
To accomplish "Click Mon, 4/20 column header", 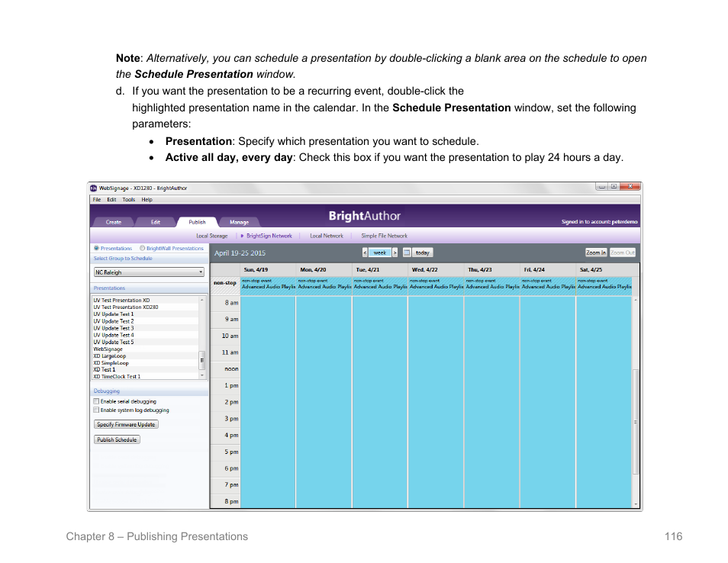I will coord(324,269).
